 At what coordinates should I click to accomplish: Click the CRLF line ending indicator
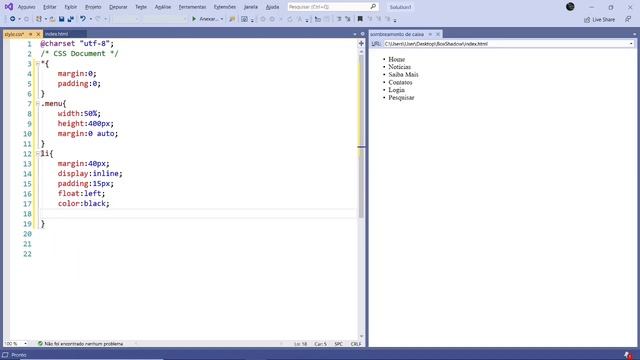click(356, 344)
